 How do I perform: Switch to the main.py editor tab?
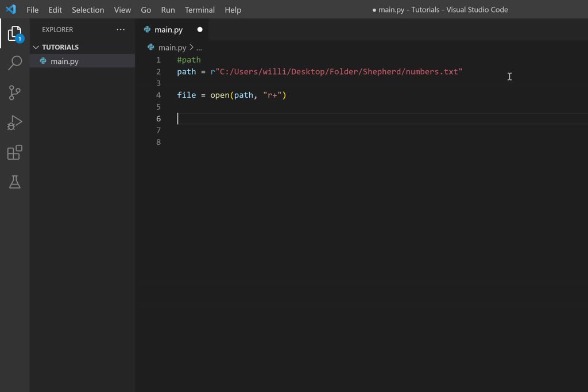click(168, 29)
